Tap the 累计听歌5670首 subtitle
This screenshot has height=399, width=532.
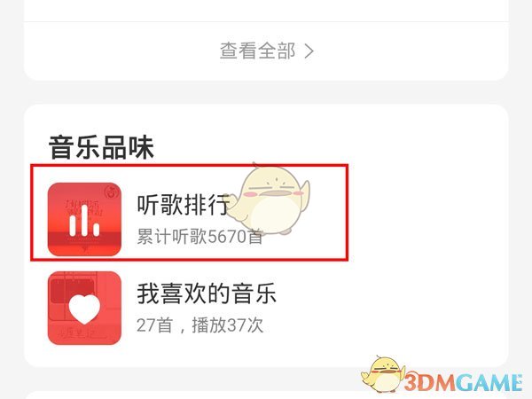point(199,236)
